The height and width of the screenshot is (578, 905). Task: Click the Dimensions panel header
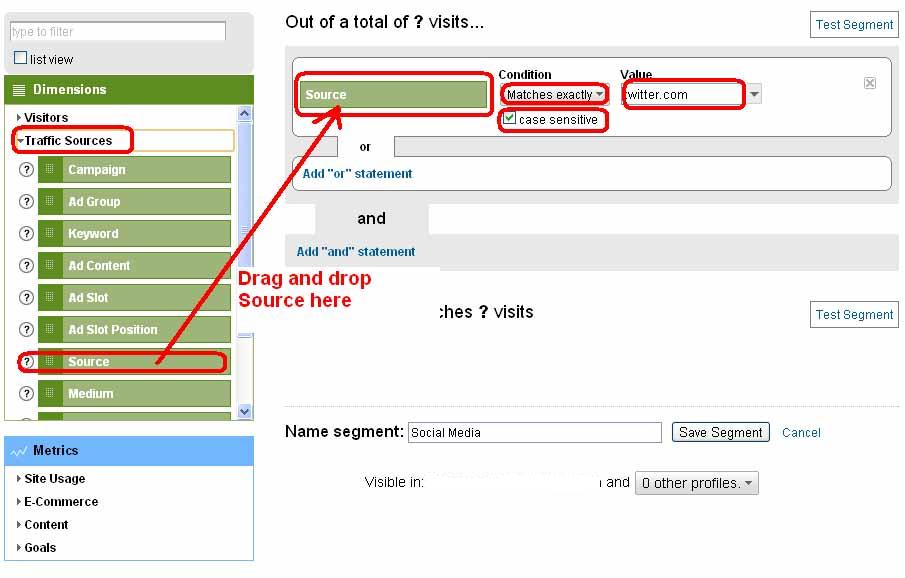click(x=129, y=90)
